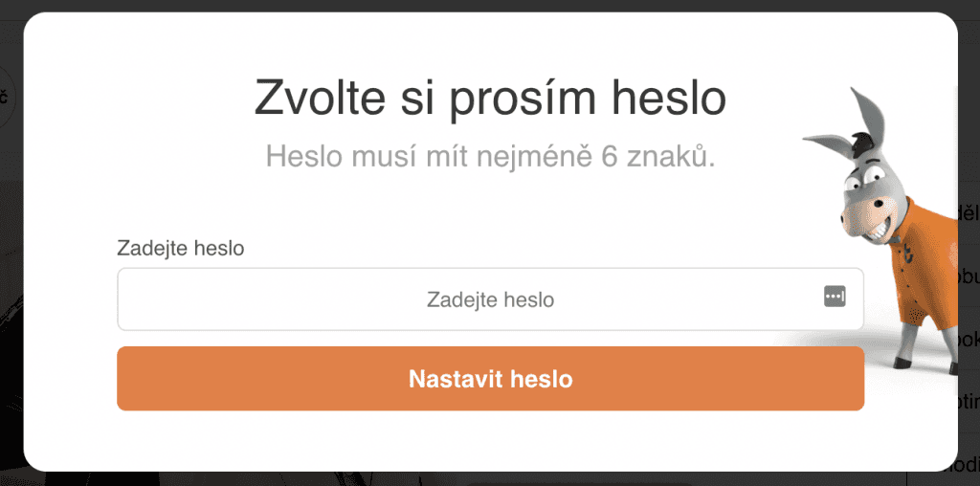Select the partially hidden "děl" sidebar item
Screen dimensions: 980x486
[x=968, y=214]
